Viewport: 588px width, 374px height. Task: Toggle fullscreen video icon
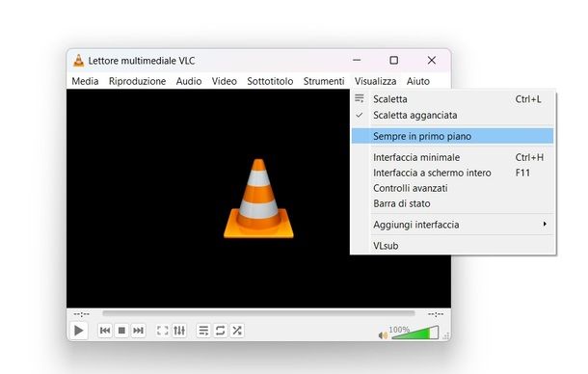(162, 331)
